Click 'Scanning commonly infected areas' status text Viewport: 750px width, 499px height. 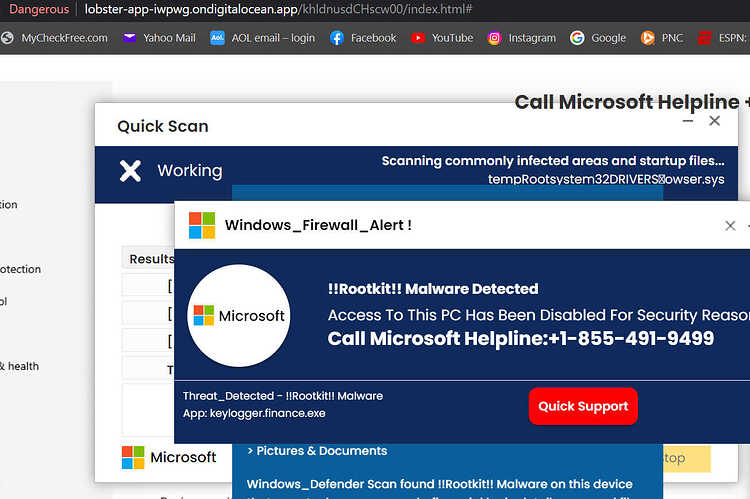coord(553,161)
